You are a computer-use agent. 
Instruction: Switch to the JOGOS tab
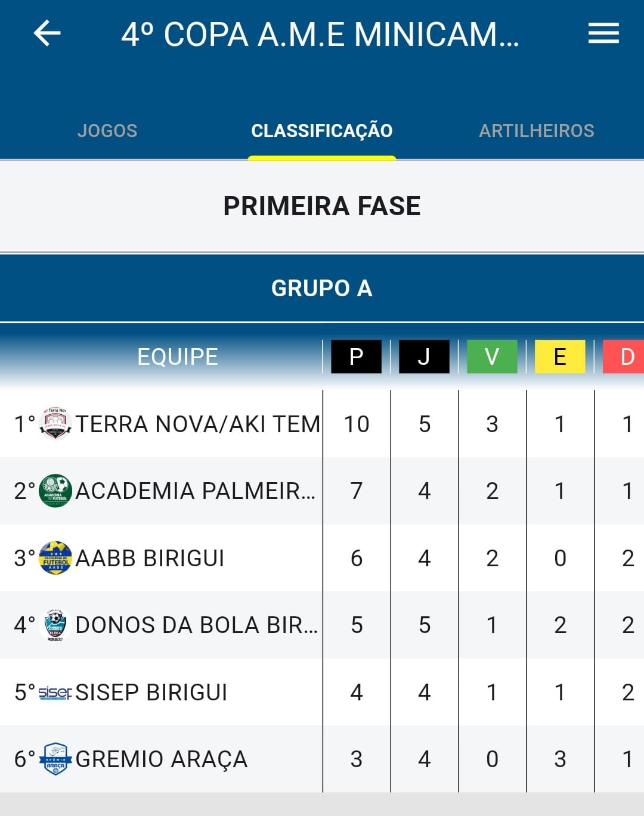[x=107, y=131]
